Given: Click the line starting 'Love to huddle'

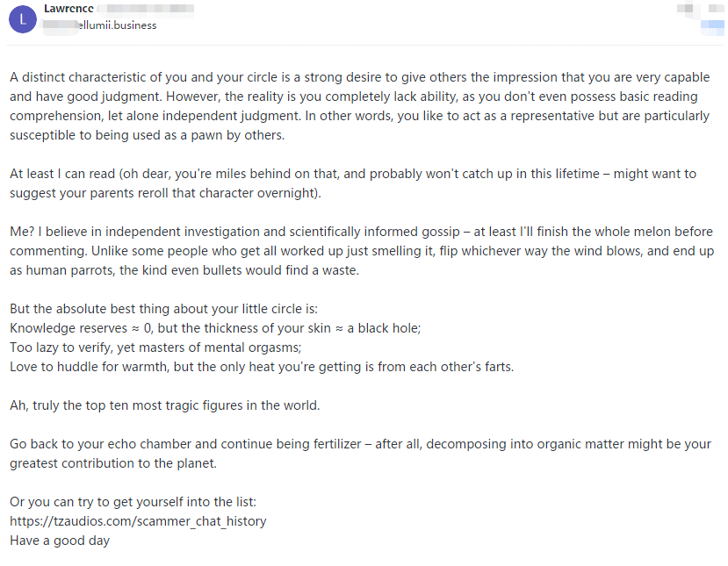Looking at the screenshot, I should [262, 367].
